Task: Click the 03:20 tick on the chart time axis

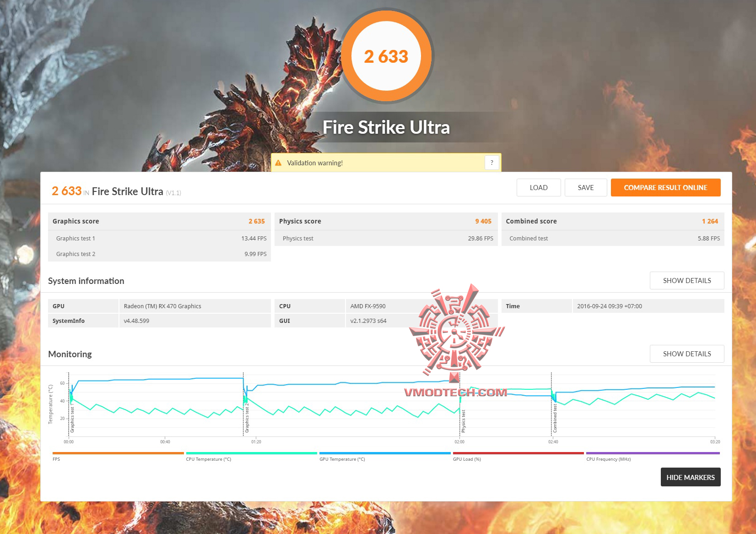Action: click(715, 442)
